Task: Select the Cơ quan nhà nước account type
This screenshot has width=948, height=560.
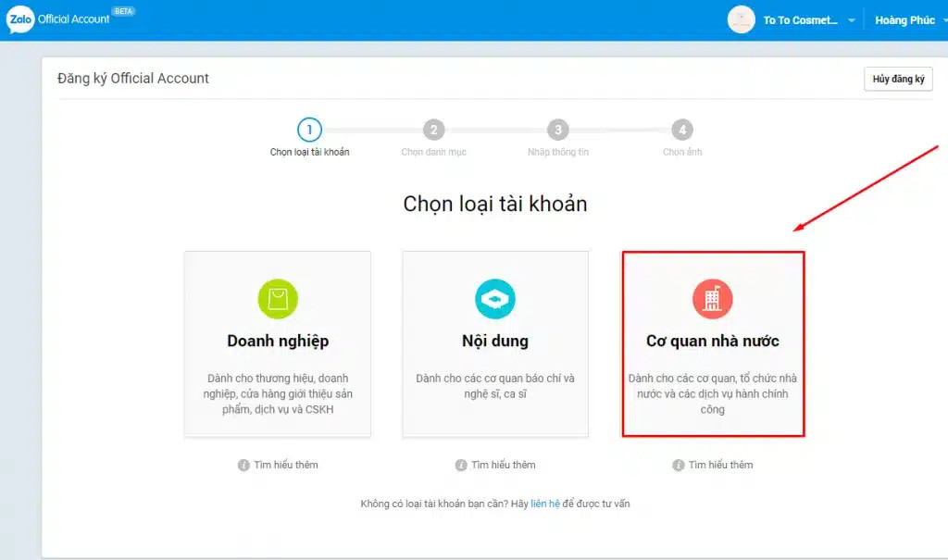Action: (712, 342)
